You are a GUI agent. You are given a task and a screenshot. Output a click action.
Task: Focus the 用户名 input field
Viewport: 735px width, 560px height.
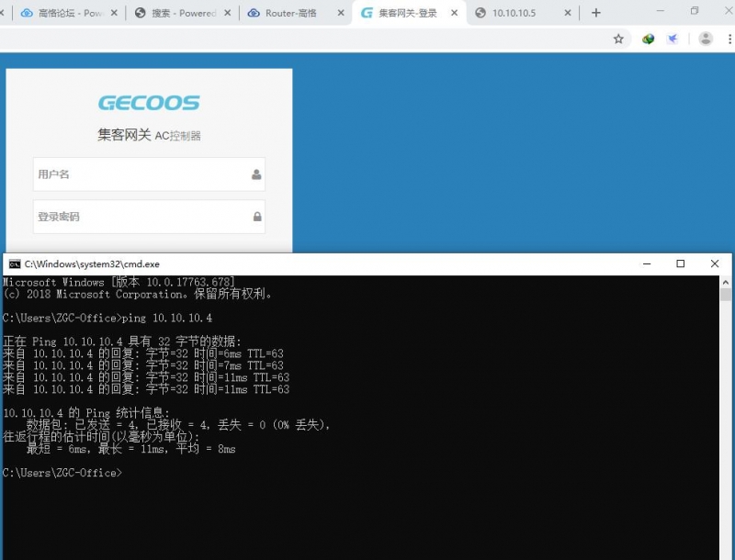(149, 174)
